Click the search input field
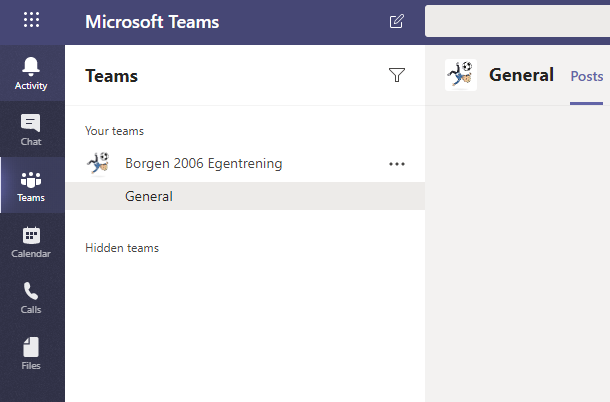 (517, 21)
